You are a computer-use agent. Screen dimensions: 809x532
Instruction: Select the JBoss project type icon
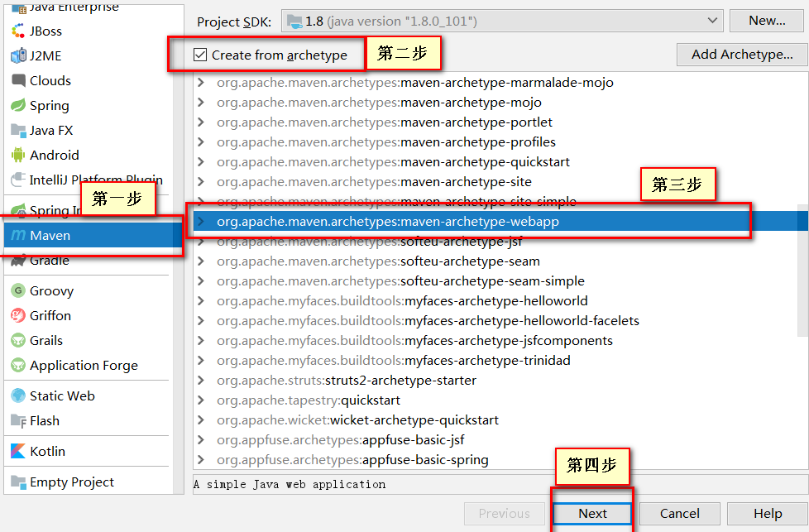point(17,31)
